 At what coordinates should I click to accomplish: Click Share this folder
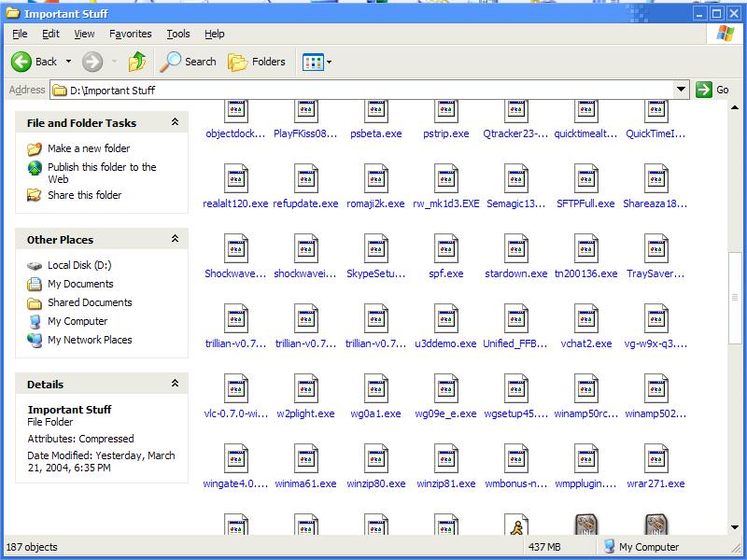click(84, 195)
